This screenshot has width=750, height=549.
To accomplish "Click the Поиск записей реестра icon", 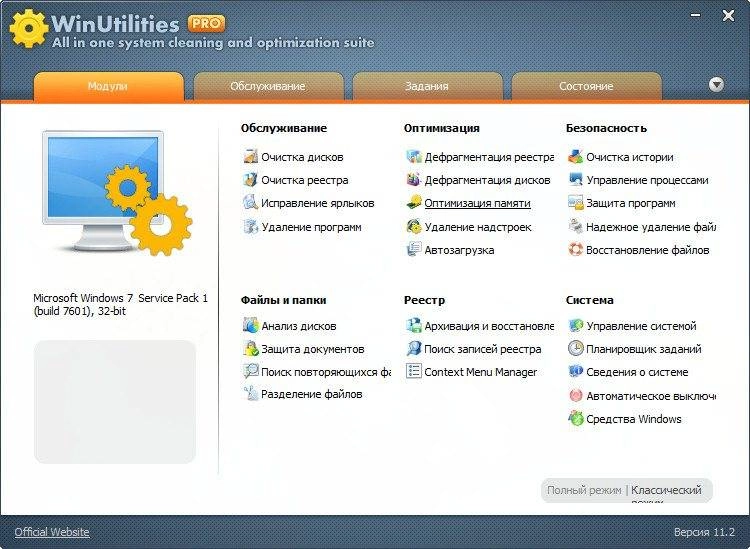I will (x=414, y=349).
